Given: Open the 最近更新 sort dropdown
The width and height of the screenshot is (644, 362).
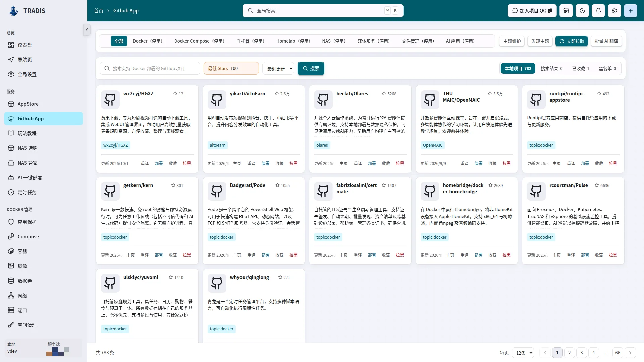Looking at the screenshot, I should (278, 68).
